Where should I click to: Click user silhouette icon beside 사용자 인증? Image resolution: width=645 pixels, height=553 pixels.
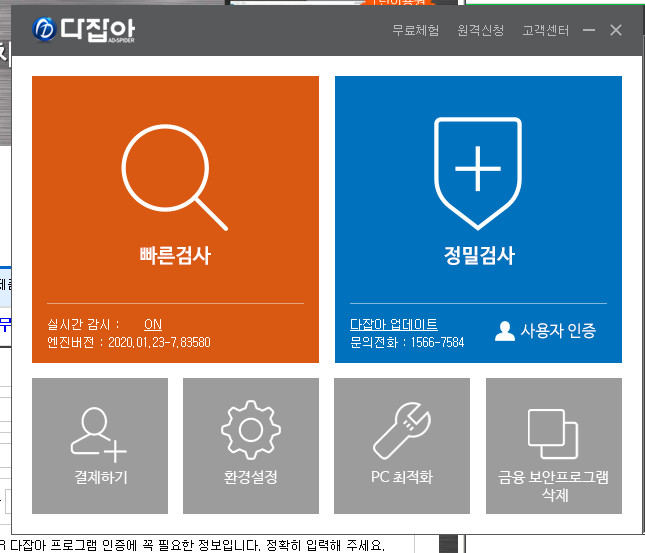pos(505,331)
